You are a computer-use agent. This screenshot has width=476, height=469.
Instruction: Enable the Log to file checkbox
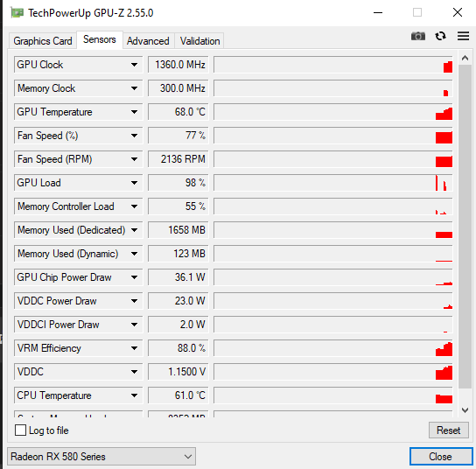[20, 430]
